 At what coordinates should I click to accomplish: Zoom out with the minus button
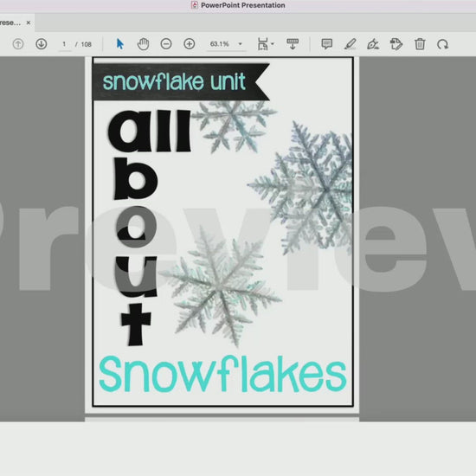coord(166,44)
